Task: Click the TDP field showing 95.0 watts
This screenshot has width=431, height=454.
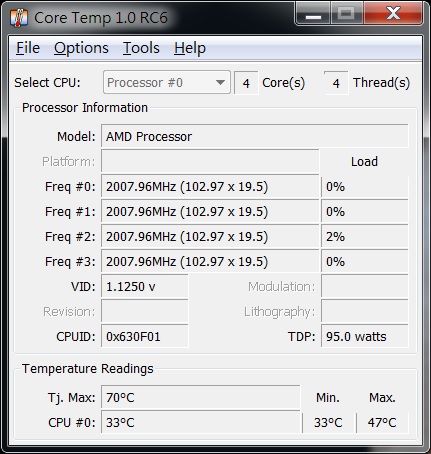Action: point(365,336)
